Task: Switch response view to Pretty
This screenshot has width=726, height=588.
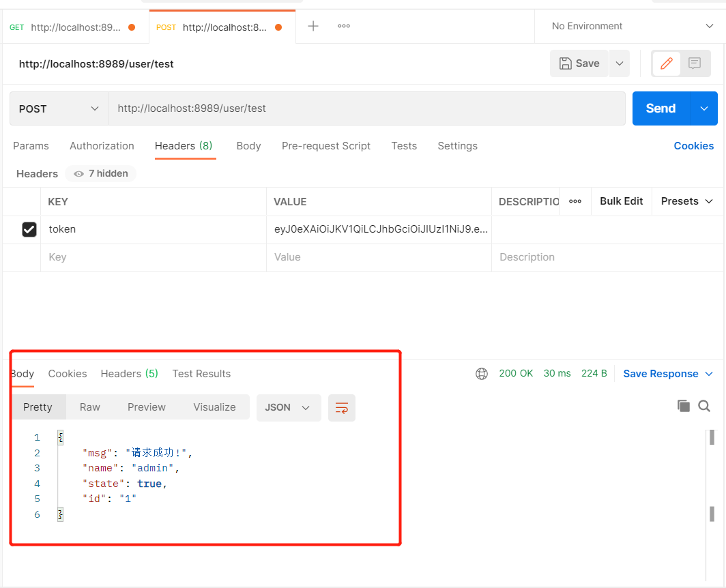Action: [38, 407]
